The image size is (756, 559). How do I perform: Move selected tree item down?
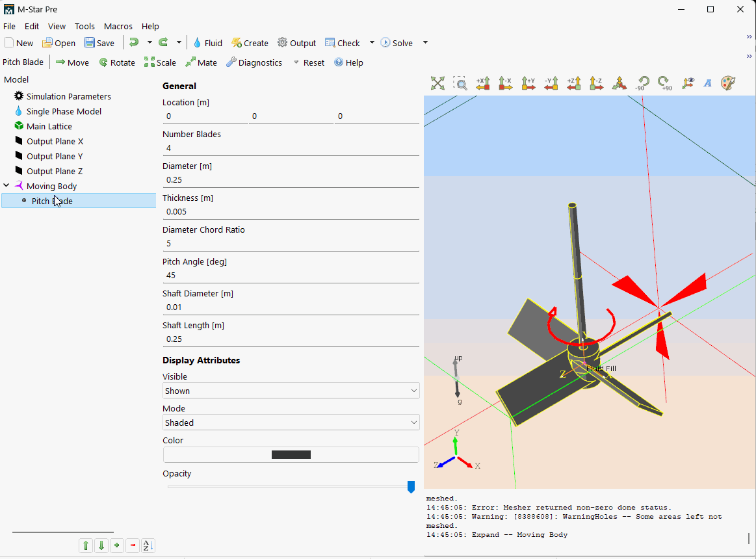101,545
